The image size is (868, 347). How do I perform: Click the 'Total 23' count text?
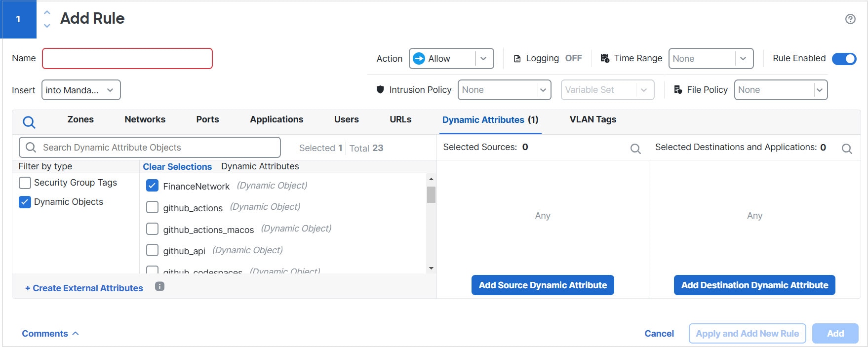pyautogui.click(x=366, y=148)
